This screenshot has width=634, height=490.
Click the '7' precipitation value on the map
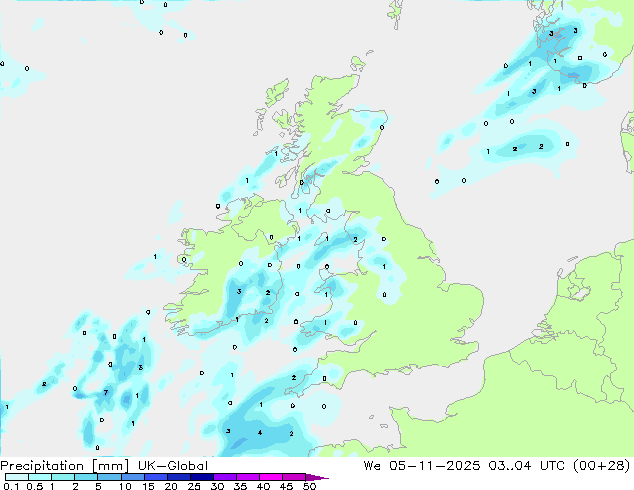coord(106,393)
